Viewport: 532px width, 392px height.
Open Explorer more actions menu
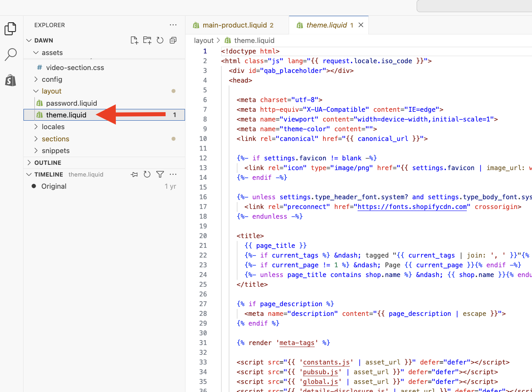pyautogui.click(x=173, y=25)
